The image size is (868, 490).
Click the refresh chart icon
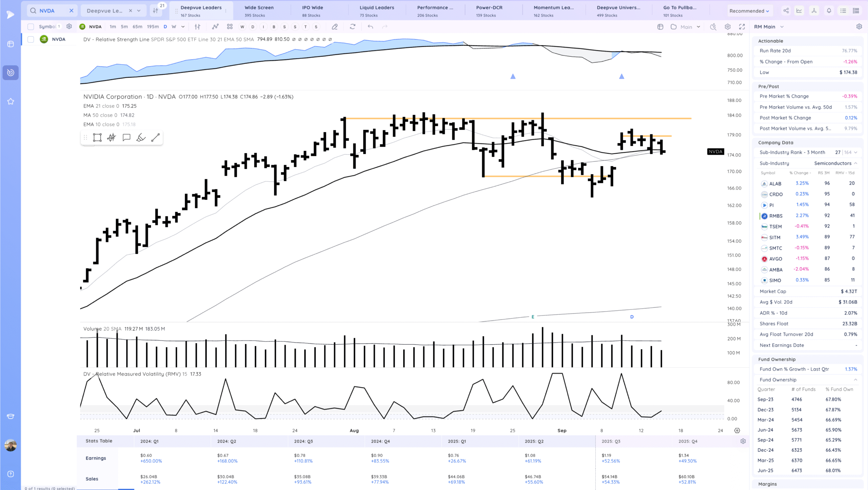[353, 26]
